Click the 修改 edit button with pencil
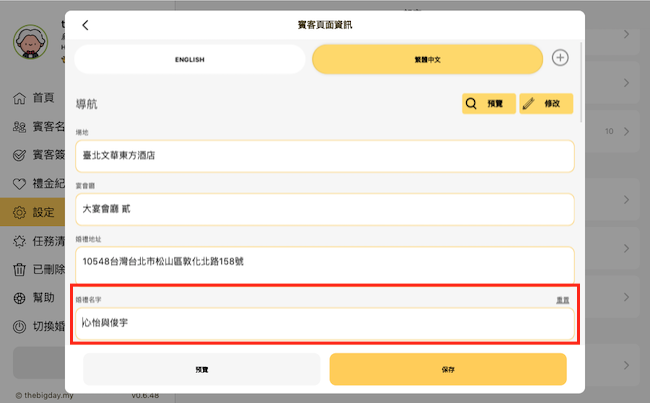Viewport: 650px width, 403px height. [x=546, y=103]
